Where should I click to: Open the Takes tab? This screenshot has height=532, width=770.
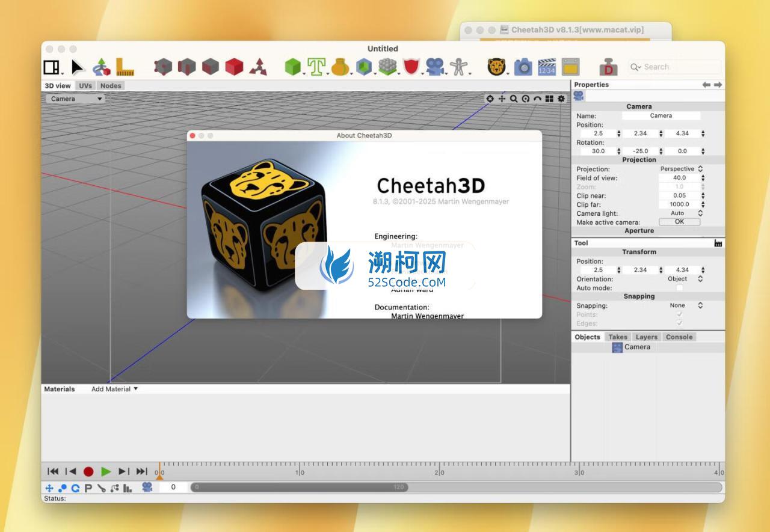[617, 337]
